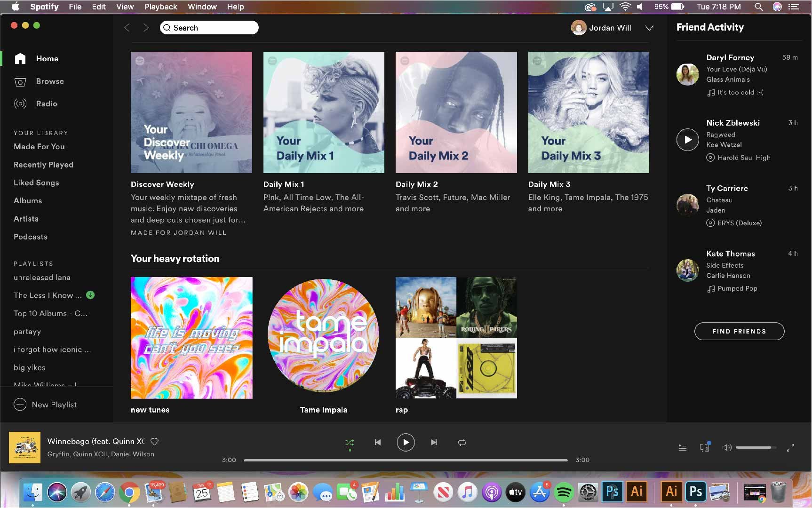Viewport: 812px width, 508px height.
Task: Click the green downloaded indicator icon
Action: click(x=91, y=295)
